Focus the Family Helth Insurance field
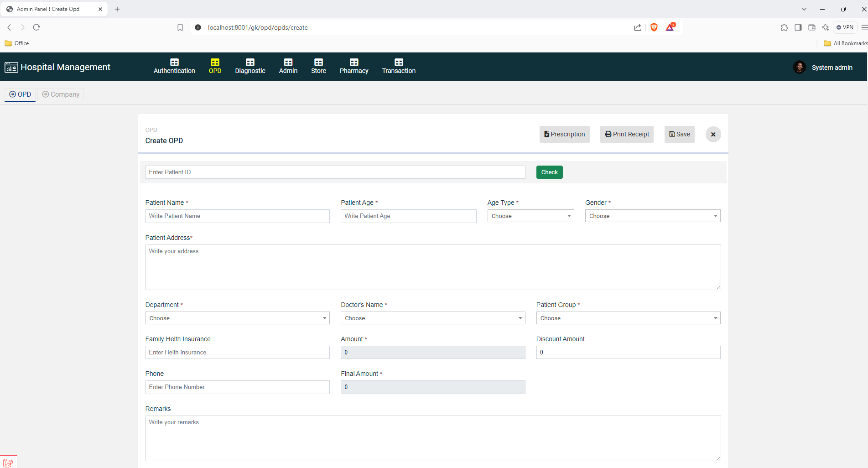 [x=237, y=353]
